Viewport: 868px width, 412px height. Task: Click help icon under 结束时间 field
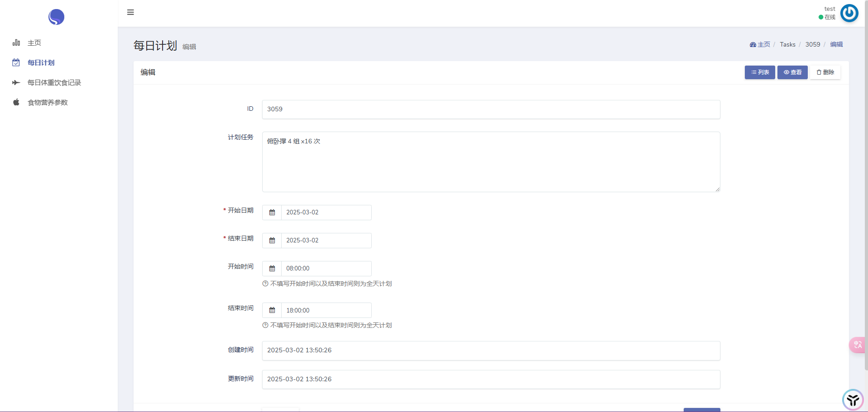pyautogui.click(x=265, y=325)
